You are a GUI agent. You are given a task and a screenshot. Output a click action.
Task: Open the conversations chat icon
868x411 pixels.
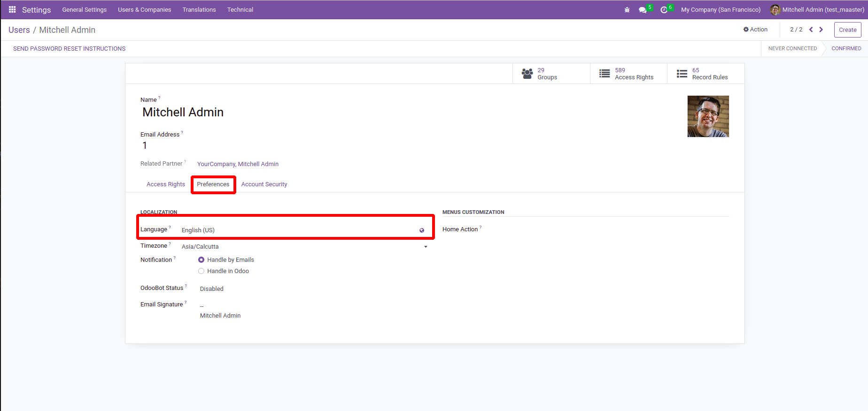pyautogui.click(x=643, y=10)
